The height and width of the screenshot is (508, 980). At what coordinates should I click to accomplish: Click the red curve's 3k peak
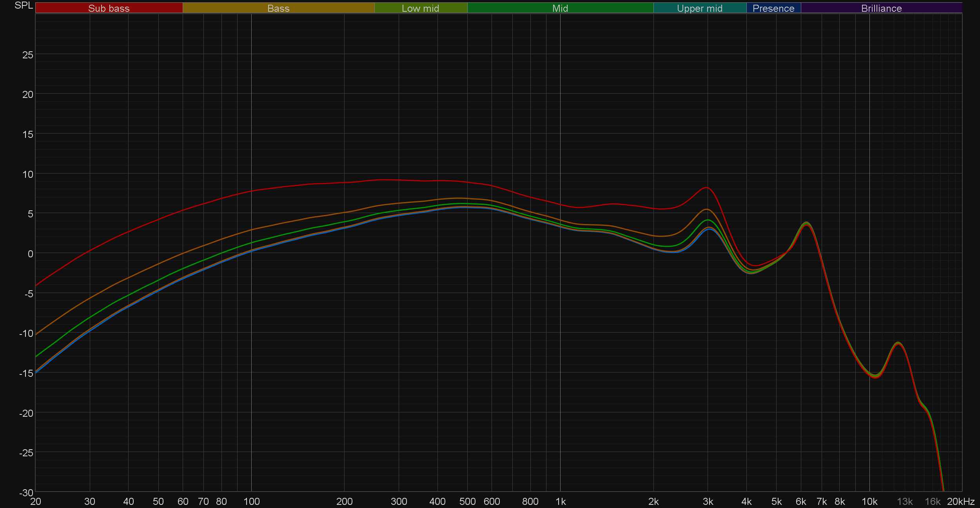[x=706, y=188]
